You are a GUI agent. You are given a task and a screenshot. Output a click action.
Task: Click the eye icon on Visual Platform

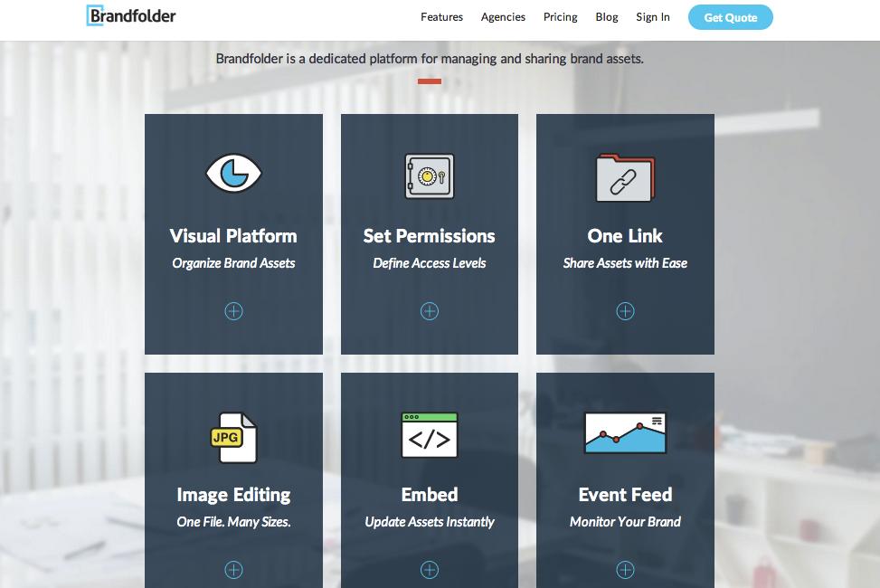(233, 173)
